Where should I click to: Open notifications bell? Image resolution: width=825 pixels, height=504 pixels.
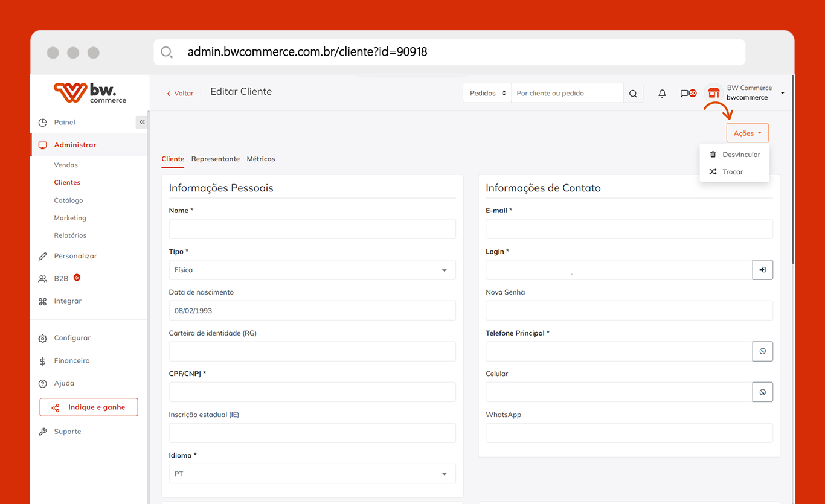click(x=662, y=94)
